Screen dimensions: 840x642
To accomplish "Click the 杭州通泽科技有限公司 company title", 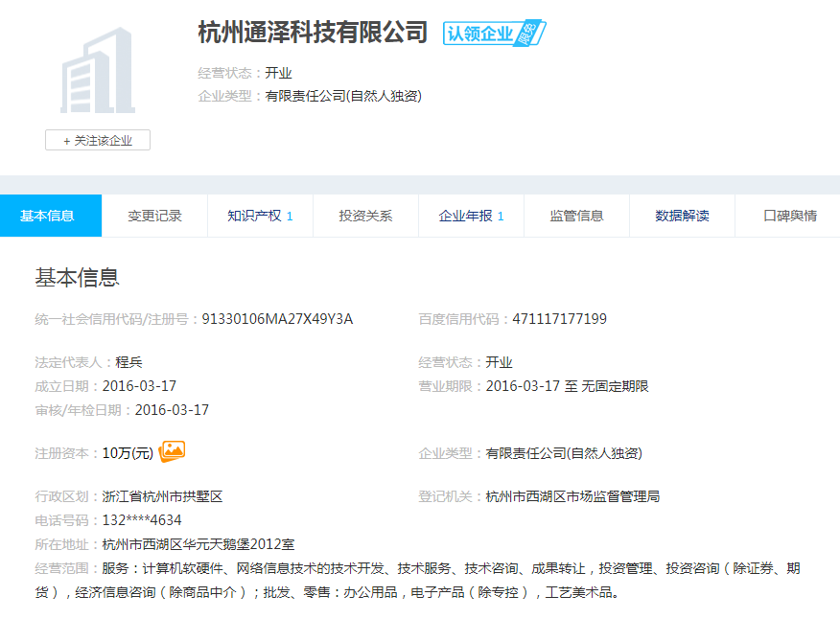I will pos(313,33).
